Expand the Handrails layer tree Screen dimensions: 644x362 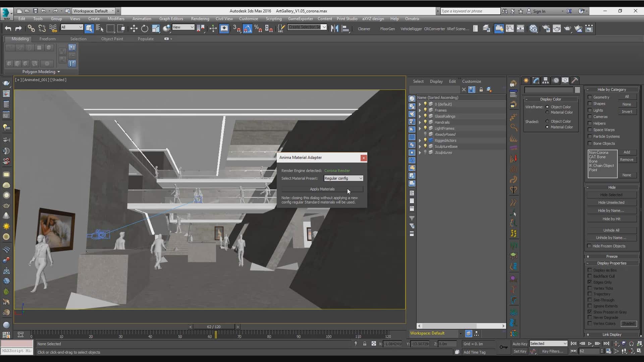click(x=420, y=122)
